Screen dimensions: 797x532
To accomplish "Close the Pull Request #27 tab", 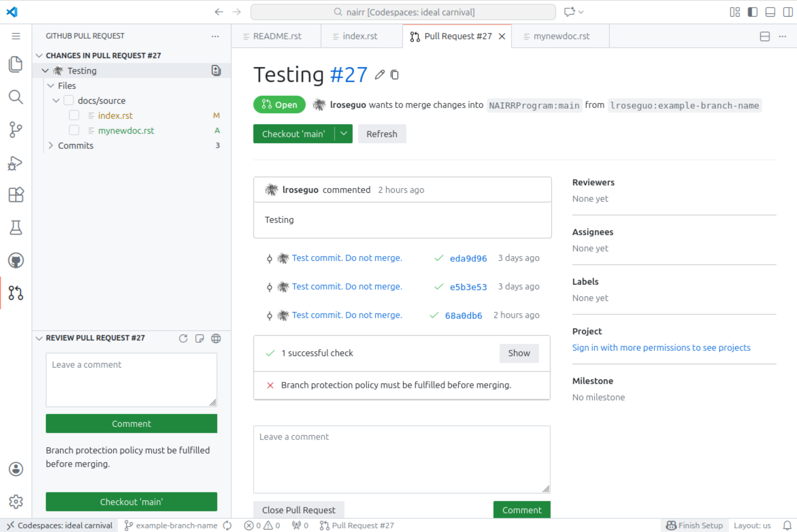I will (x=502, y=36).
